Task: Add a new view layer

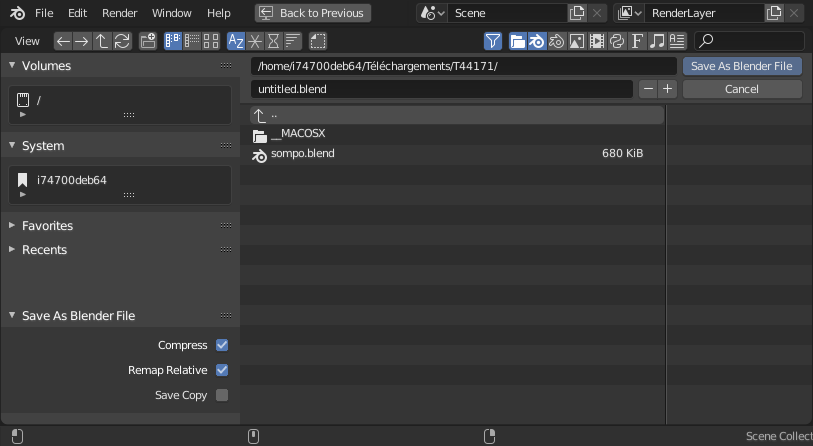Action: point(774,13)
